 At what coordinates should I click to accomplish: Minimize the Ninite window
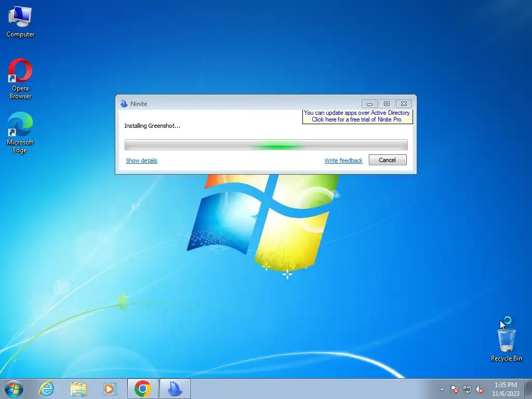click(369, 103)
